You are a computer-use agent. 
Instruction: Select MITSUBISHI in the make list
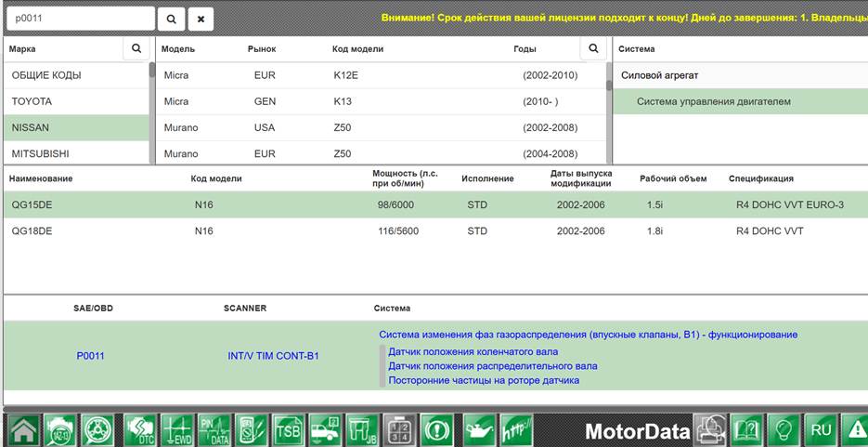click(x=76, y=153)
